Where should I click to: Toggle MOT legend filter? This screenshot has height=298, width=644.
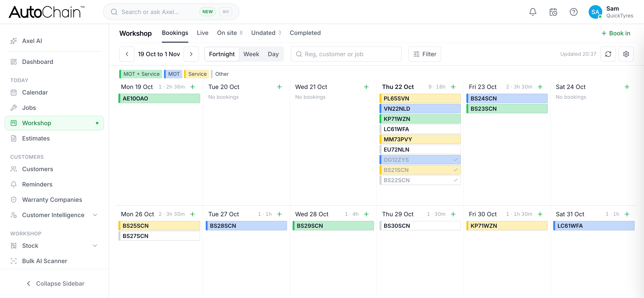tap(173, 74)
